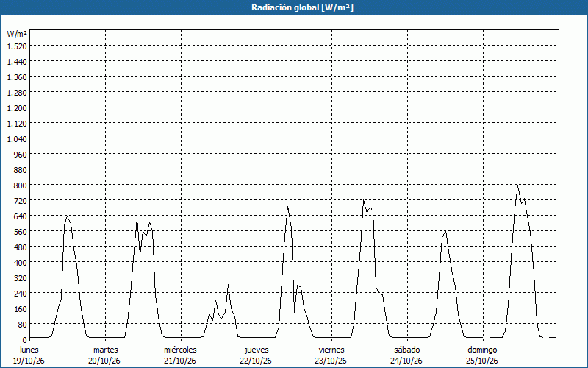Image resolution: width=588 pixels, height=368 pixels.
Task: Select the jueves day label
Action: tap(257, 350)
